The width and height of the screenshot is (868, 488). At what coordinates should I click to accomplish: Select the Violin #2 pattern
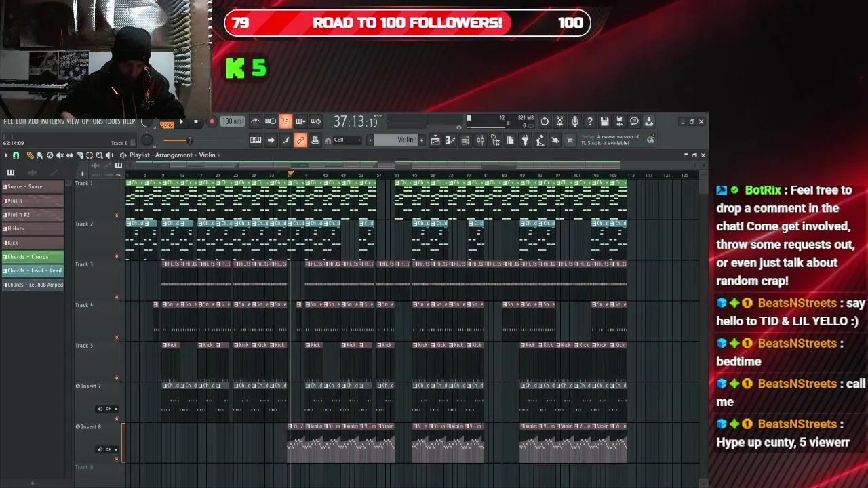33,214
